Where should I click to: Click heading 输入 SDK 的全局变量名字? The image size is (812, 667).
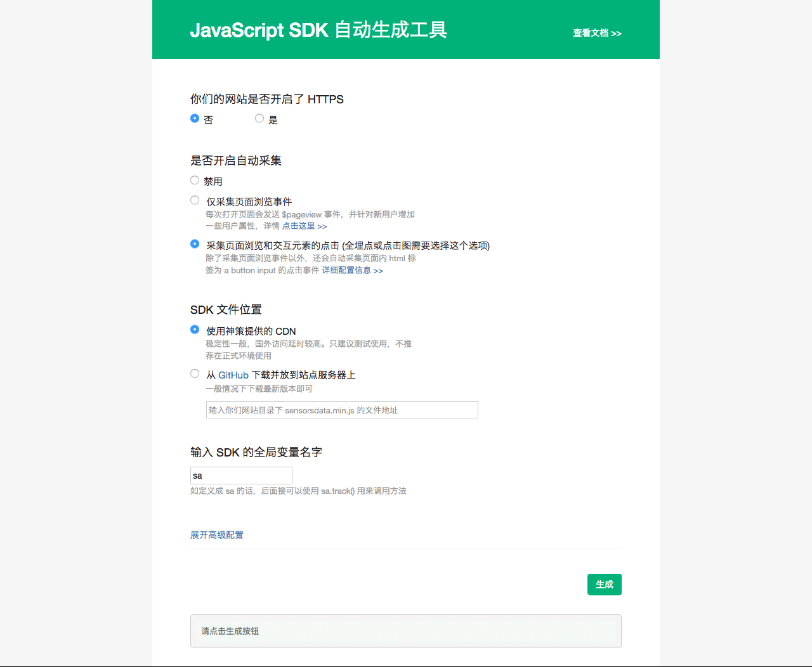pyautogui.click(x=256, y=452)
